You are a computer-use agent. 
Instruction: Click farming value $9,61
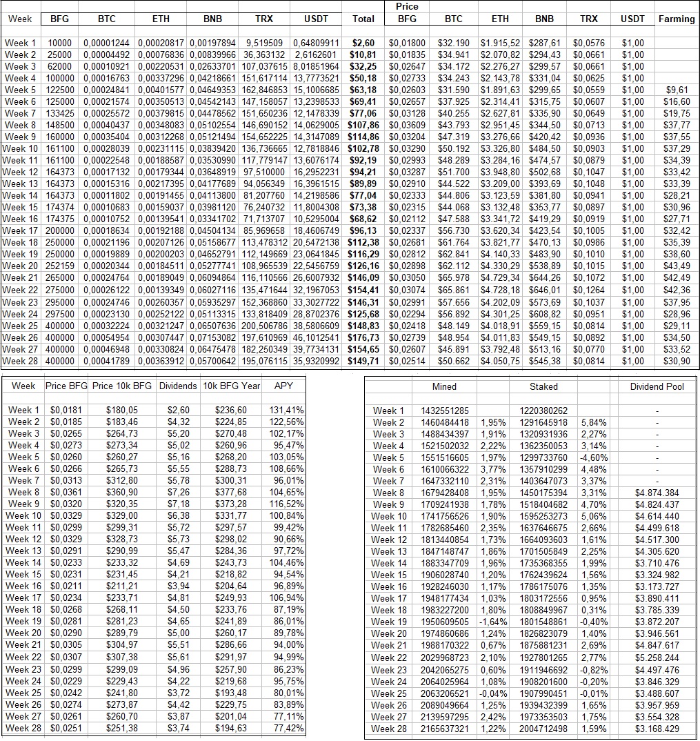pos(677,90)
